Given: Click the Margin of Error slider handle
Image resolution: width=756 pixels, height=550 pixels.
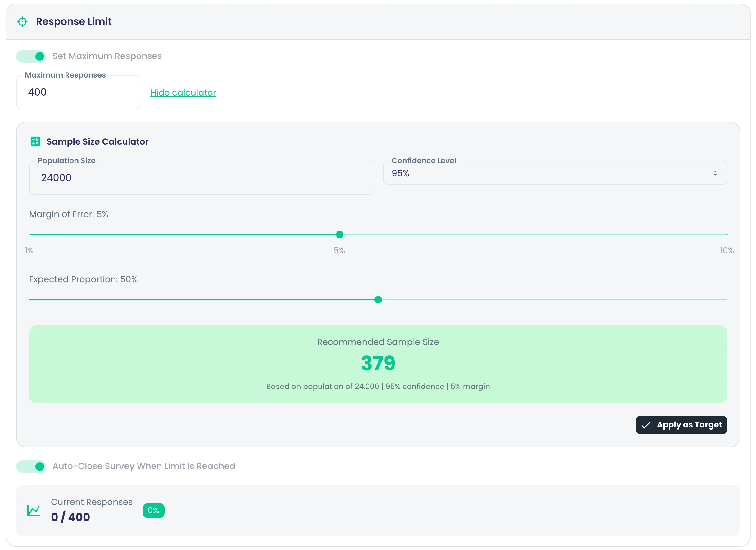Looking at the screenshot, I should point(339,235).
